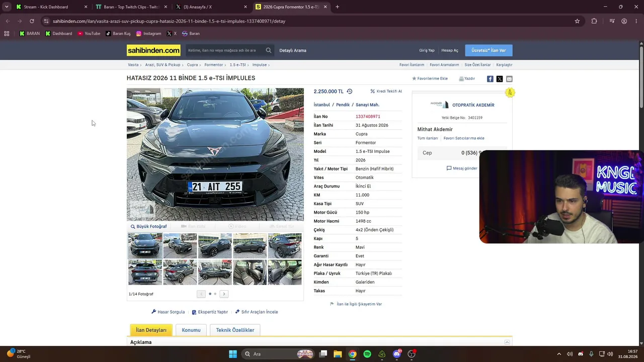644x362 pixels.
Task: Print the listing with Yazdır
Action: [x=467, y=79]
